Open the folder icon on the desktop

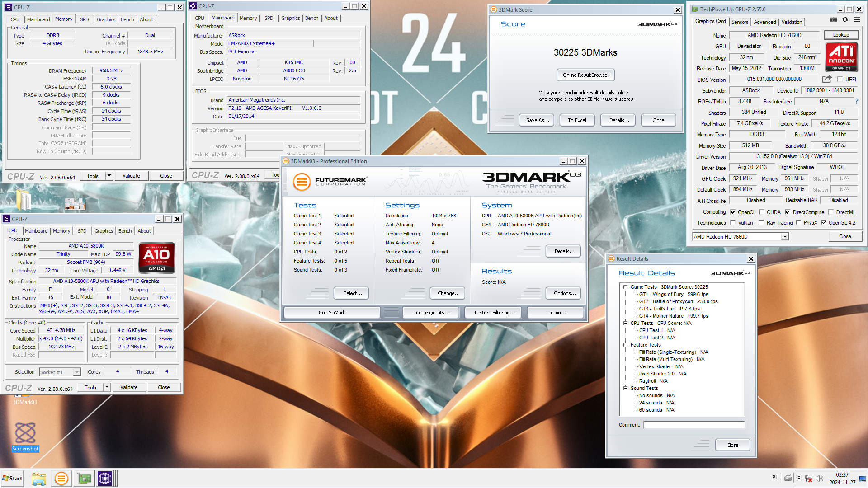pyautogui.click(x=24, y=200)
